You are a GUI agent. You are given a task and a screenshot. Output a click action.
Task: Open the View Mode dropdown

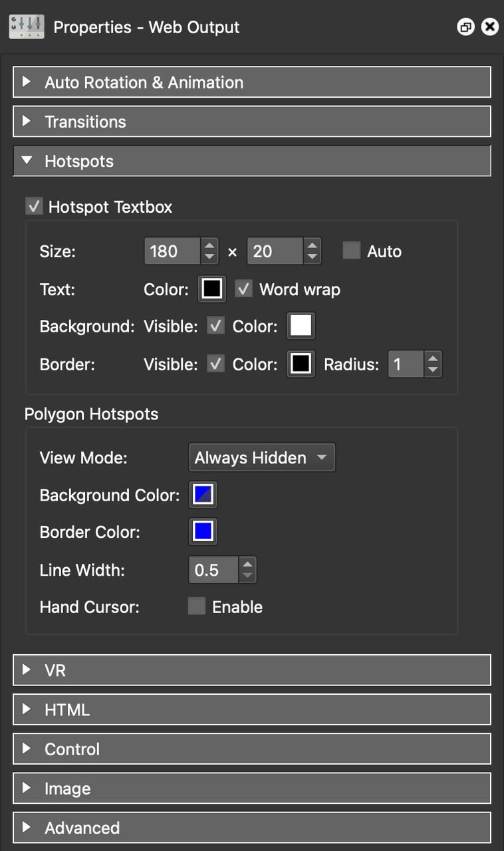click(262, 457)
